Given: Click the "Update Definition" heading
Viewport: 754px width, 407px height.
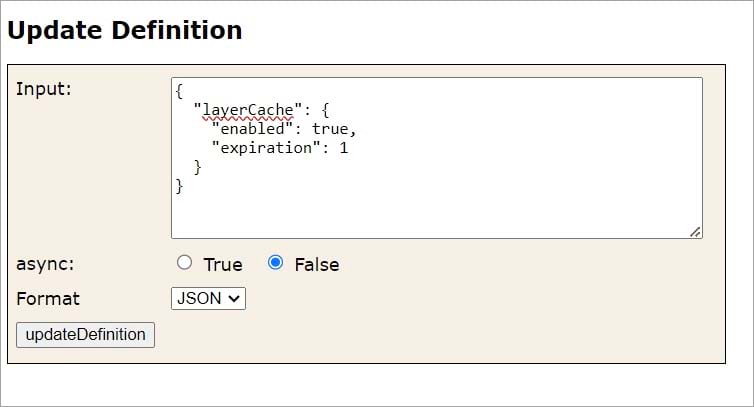Looking at the screenshot, I should [x=125, y=31].
